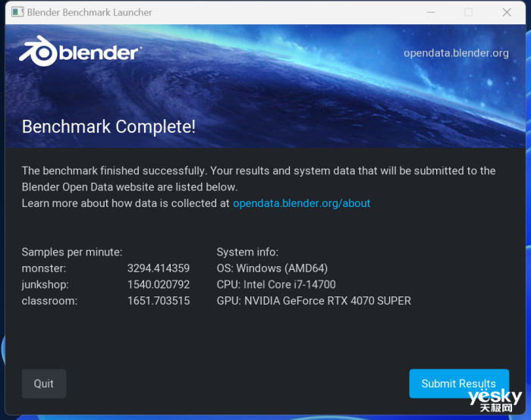Click the yesky watermark logo
This screenshot has height=420, width=531.
click(x=495, y=400)
